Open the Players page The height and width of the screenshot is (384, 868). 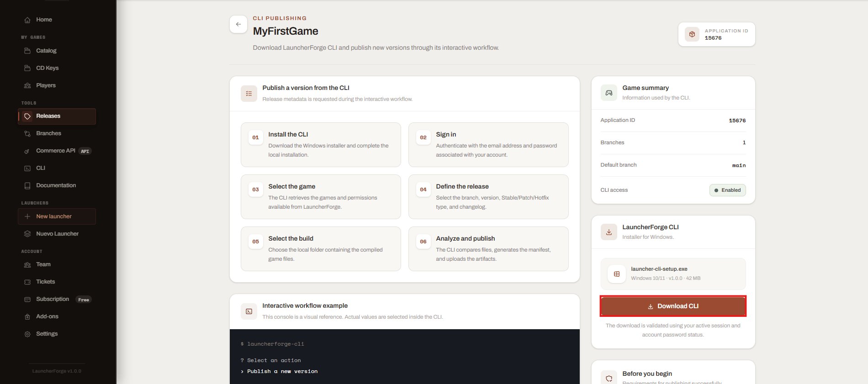click(x=57, y=85)
